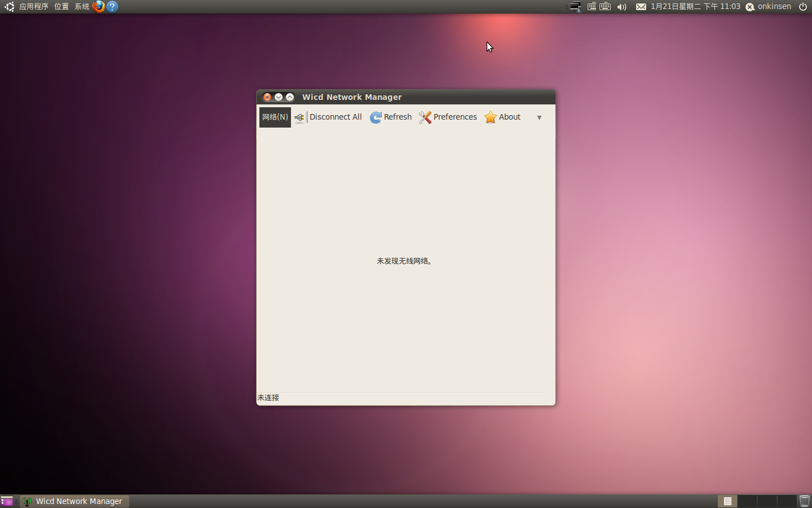Image resolution: width=812 pixels, height=508 pixels.
Task: Open the power session menu icon
Action: tap(803, 7)
